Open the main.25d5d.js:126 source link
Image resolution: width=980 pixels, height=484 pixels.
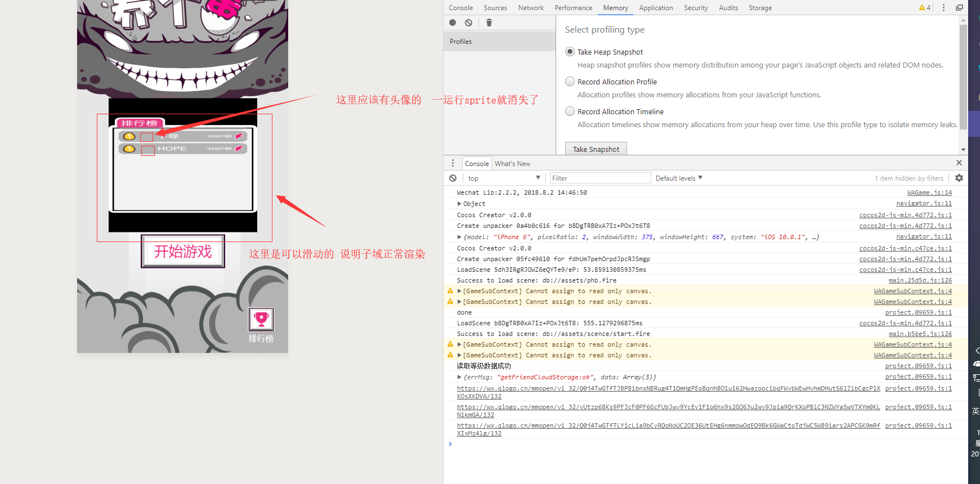point(920,280)
